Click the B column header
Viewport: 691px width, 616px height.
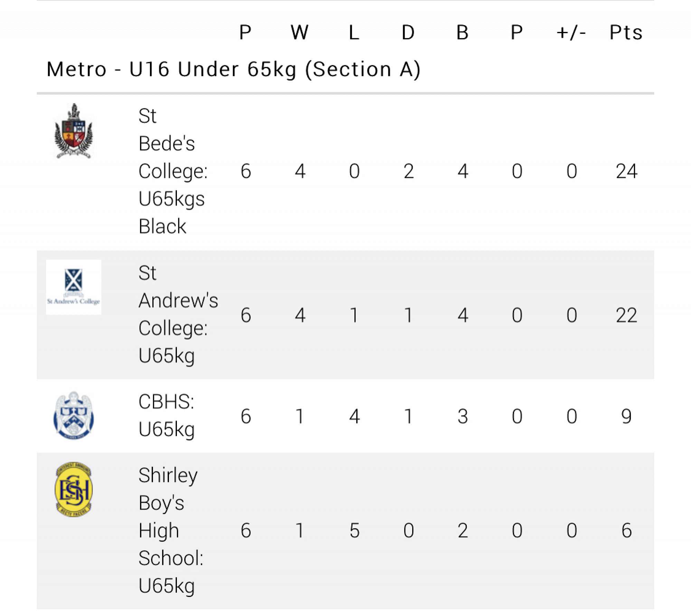(x=462, y=32)
